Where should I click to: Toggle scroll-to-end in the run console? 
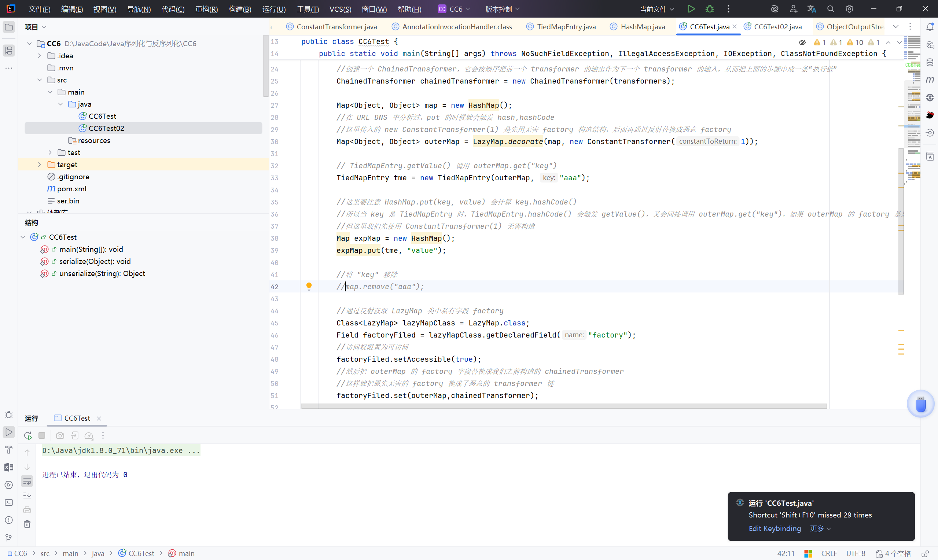click(x=27, y=495)
